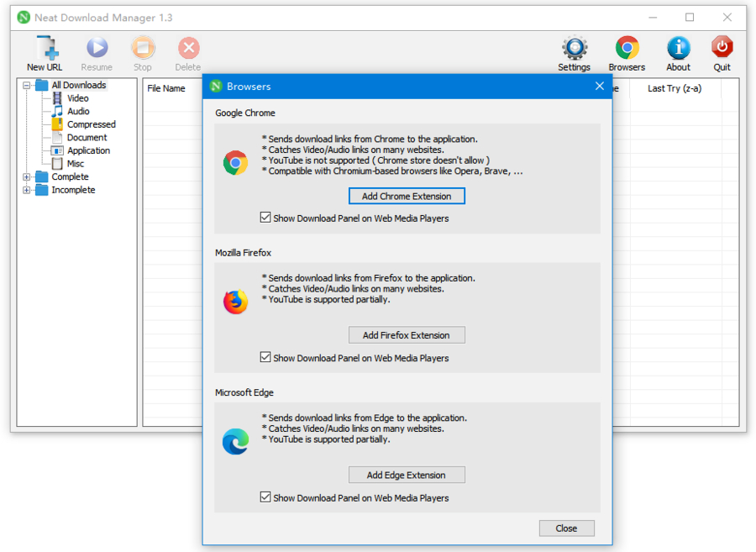
Task: Click the "Mozilla Firefox" section heading
Action: 243,253
